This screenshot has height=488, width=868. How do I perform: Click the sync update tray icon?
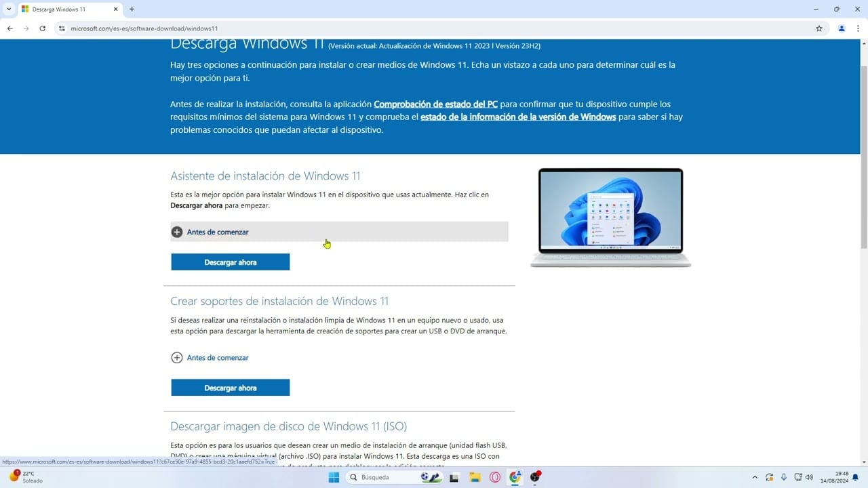tap(770, 477)
